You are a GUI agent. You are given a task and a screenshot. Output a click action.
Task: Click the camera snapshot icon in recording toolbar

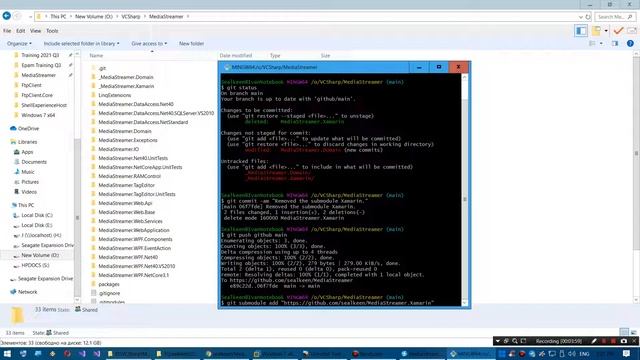click(624, 341)
